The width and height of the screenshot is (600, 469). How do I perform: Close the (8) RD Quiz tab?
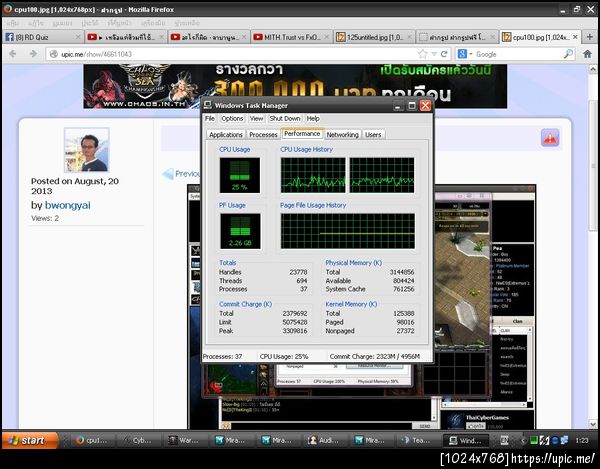coord(78,37)
